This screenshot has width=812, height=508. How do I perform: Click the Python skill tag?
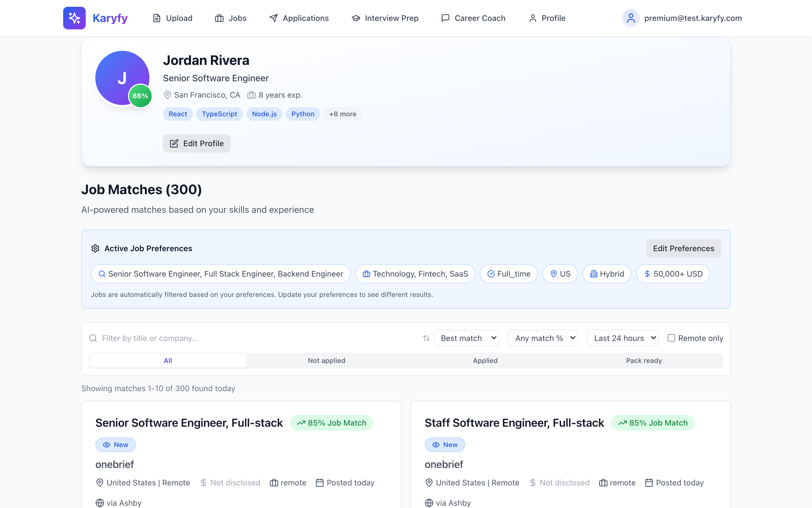[x=303, y=114]
